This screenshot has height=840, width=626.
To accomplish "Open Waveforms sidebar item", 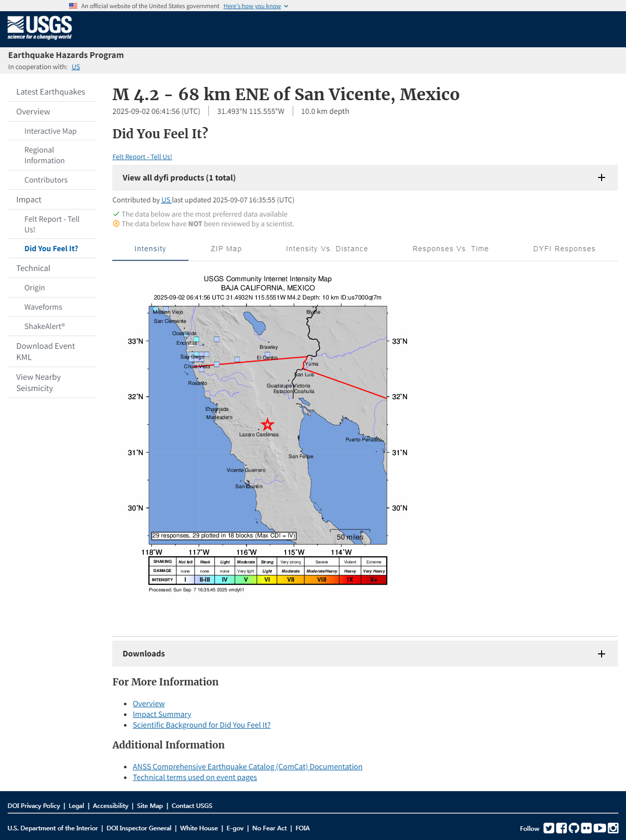I will 52,307.
